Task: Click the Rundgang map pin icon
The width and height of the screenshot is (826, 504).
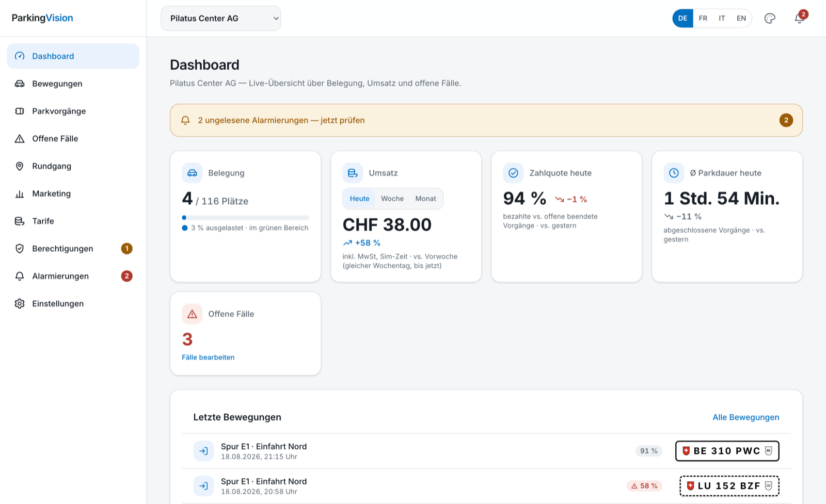Action: 20,166
